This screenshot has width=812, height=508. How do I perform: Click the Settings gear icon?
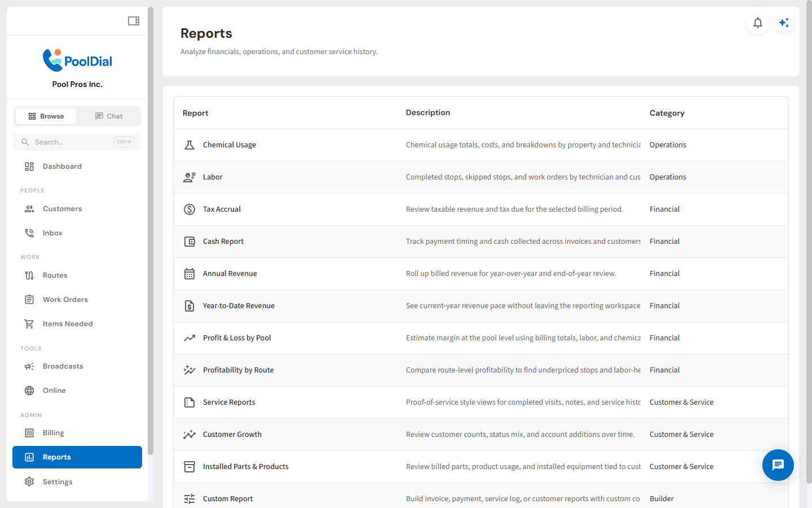pyautogui.click(x=29, y=481)
